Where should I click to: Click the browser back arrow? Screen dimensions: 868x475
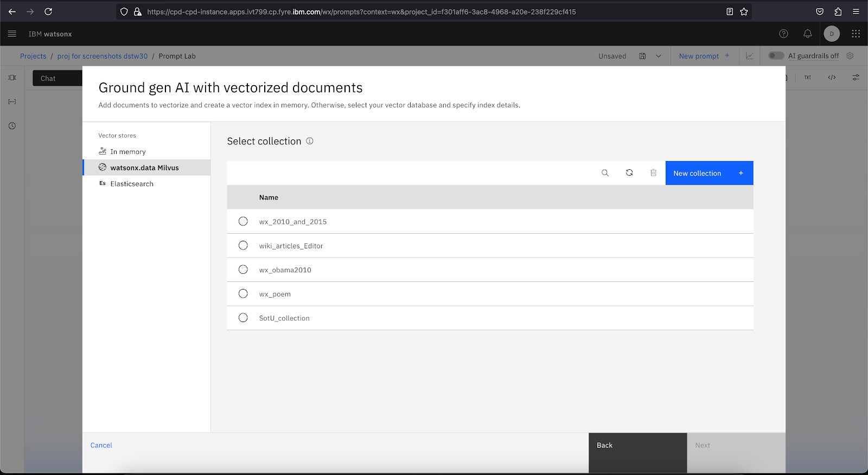tap(12, 11)
